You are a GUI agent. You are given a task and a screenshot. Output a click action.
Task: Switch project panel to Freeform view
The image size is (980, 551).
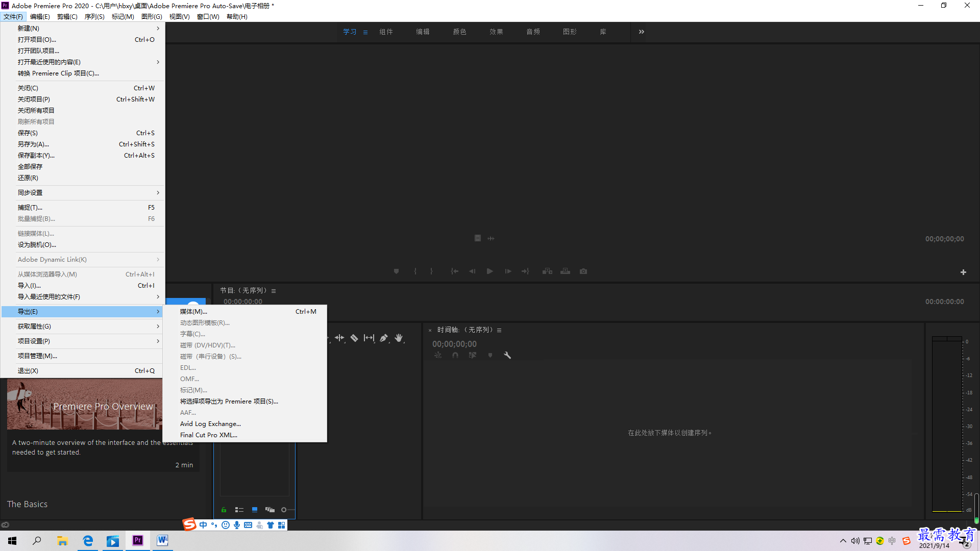pyautogui.click(x=270, y=510)
